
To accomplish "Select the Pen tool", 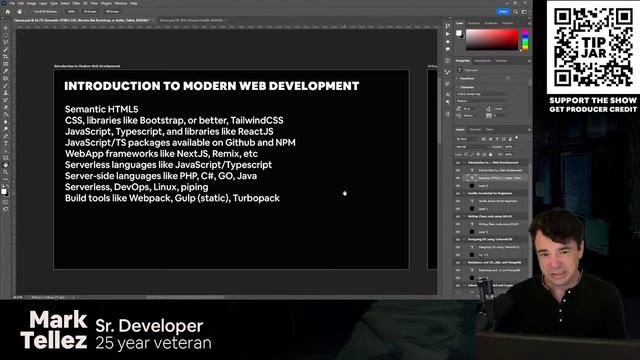I will click(x=5, y=136).
